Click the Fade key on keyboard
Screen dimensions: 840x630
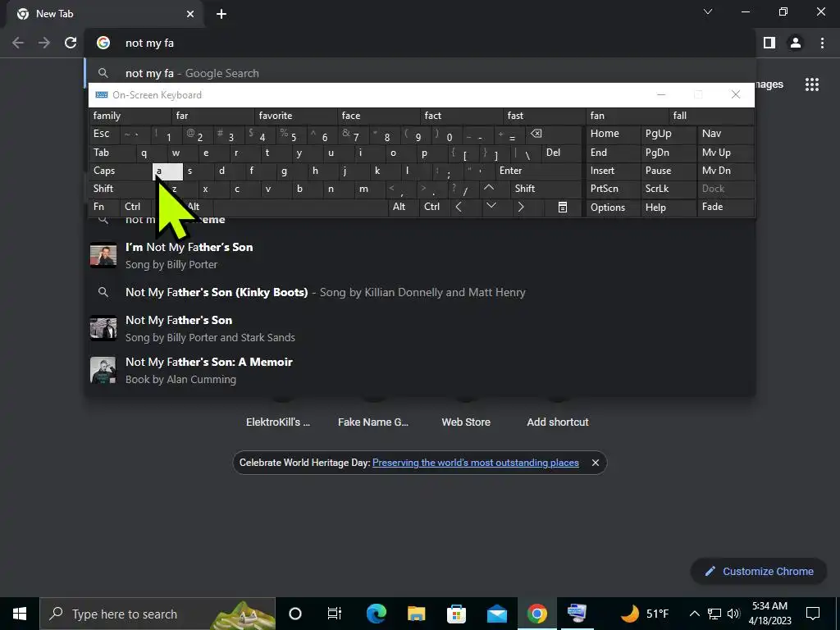725,207
